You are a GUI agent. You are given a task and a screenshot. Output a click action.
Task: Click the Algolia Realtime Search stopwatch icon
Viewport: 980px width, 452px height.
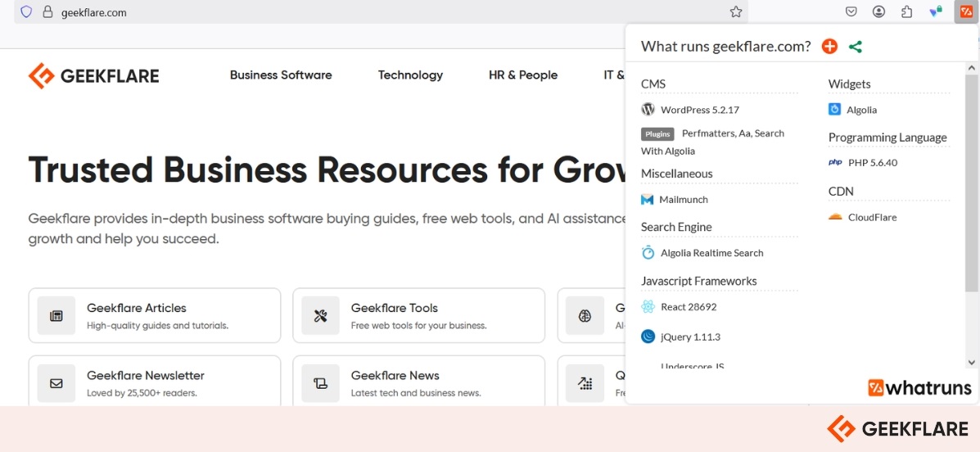coord(648,252)
